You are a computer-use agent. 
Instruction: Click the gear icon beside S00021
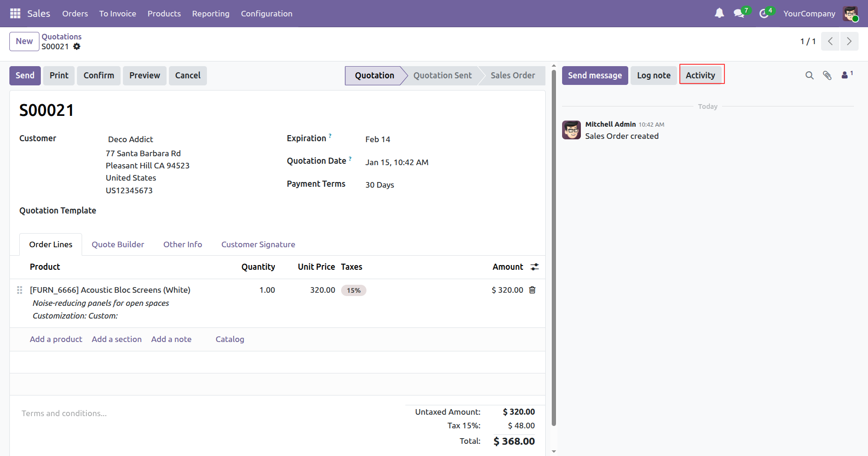[x=77, y=46]
